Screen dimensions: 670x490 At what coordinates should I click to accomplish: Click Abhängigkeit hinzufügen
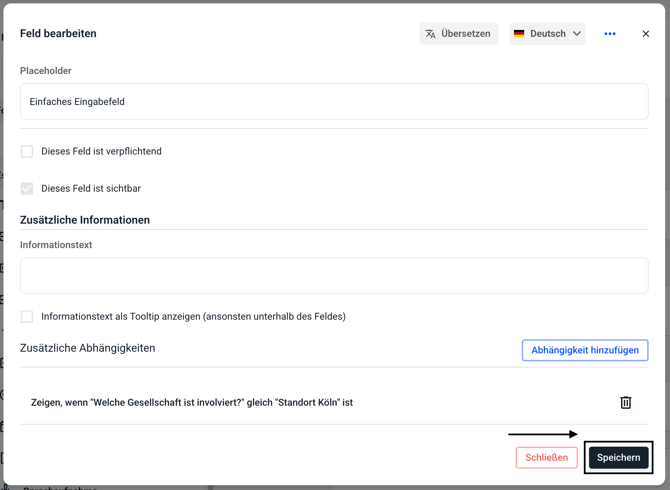[x=585, y=351]
